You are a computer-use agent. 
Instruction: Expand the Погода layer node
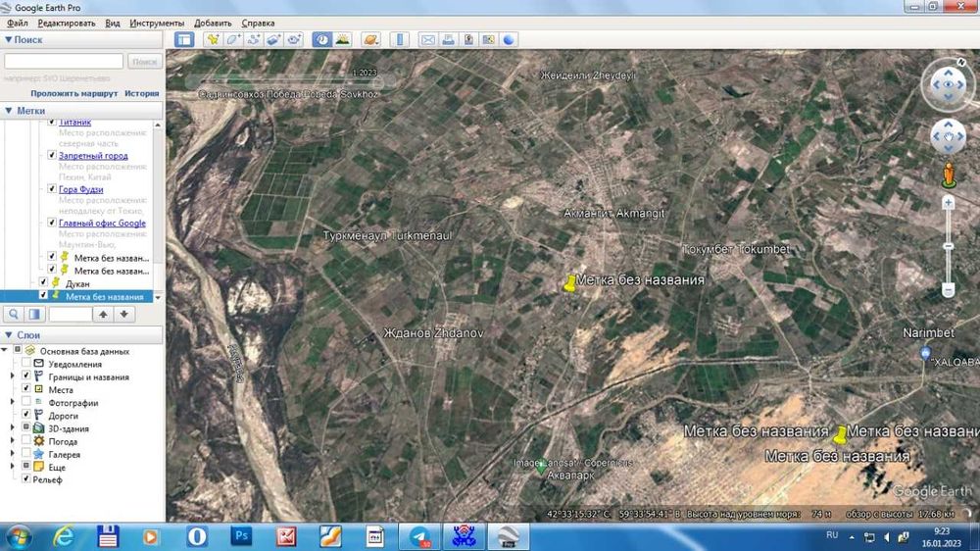13,441
